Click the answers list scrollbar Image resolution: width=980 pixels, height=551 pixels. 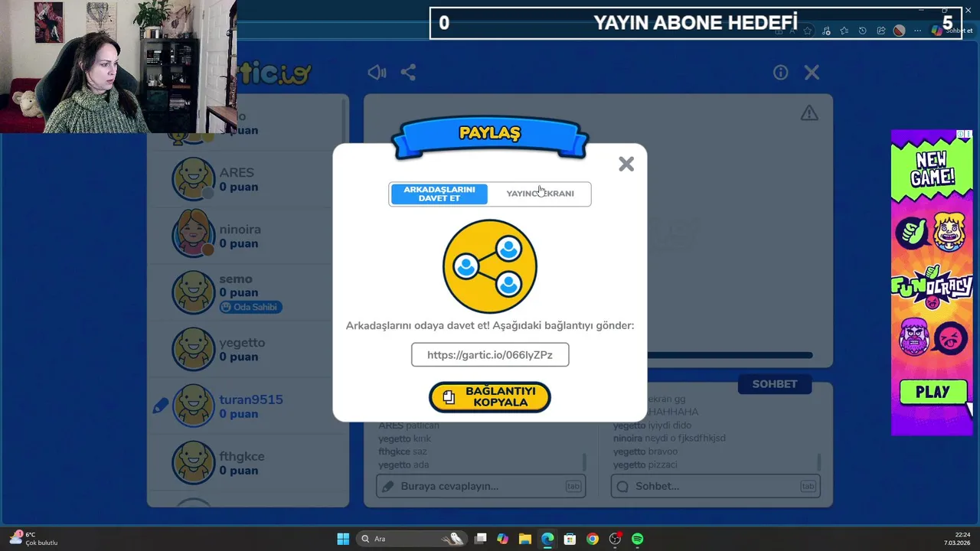(x=584, y=462)
